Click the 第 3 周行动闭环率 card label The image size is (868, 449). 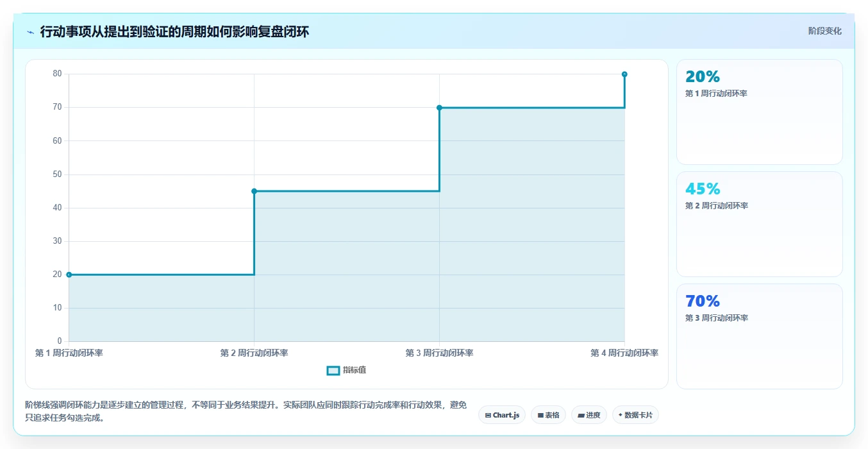(716, 318)
